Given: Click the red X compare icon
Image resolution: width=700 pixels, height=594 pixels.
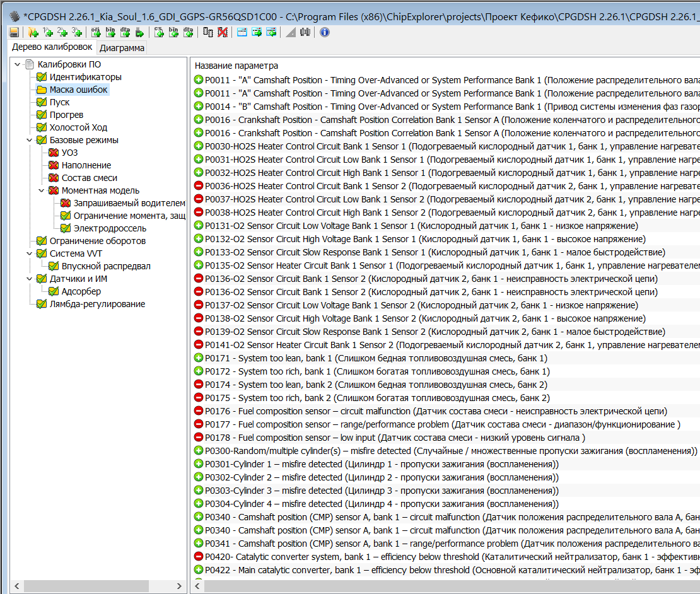Looking at the screenshot, I should point(223,32).
